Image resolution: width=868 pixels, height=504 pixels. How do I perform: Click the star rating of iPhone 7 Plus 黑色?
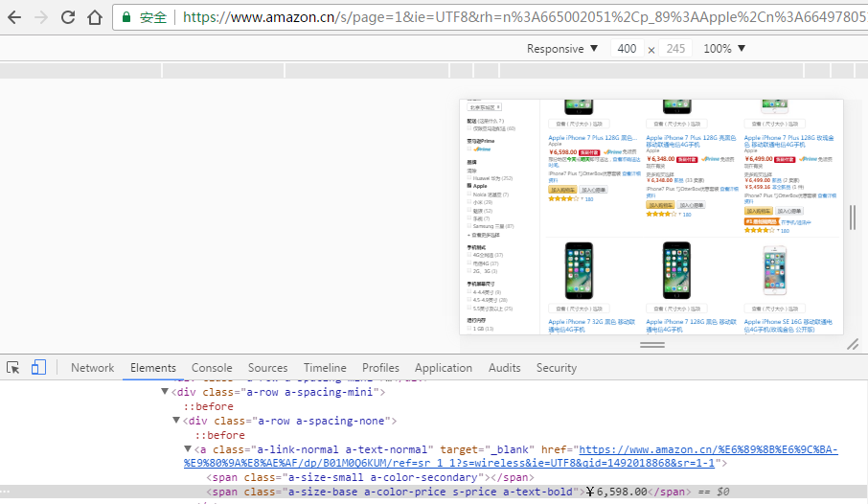pos(563,199)
